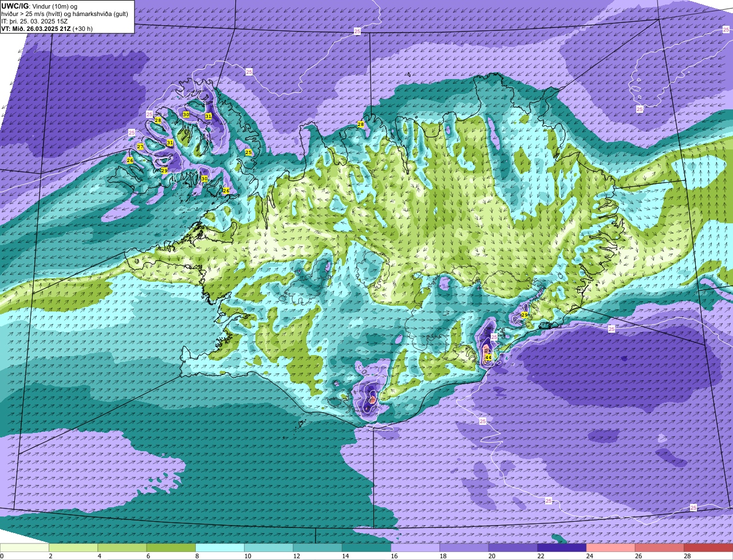Click the yellow 44 peak gust label
This screenshot has height=560, width=733.
coord(488,357)
